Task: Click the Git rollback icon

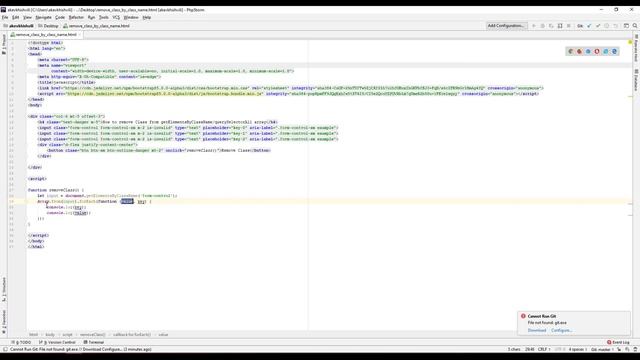Action: pyautogui.click(x=616, y=26)
